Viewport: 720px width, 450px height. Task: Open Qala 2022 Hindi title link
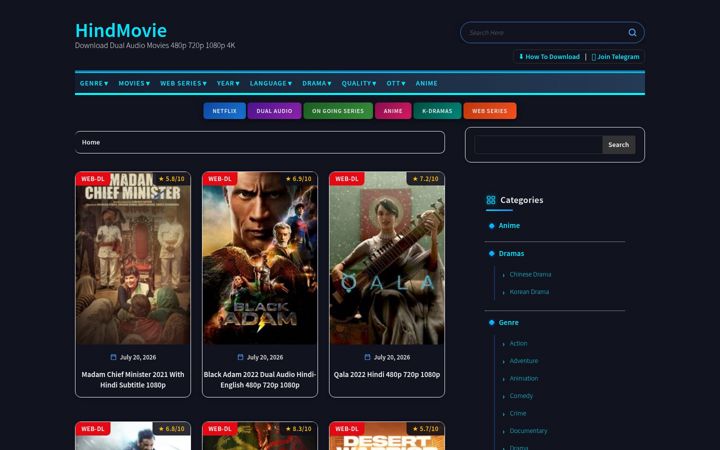coord(387,375)
